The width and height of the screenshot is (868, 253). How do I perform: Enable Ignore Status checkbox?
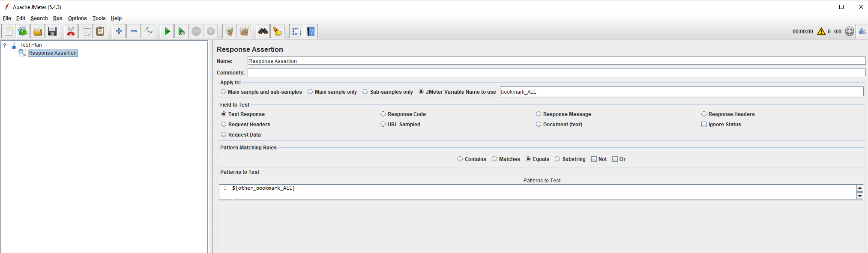[721, 125]
